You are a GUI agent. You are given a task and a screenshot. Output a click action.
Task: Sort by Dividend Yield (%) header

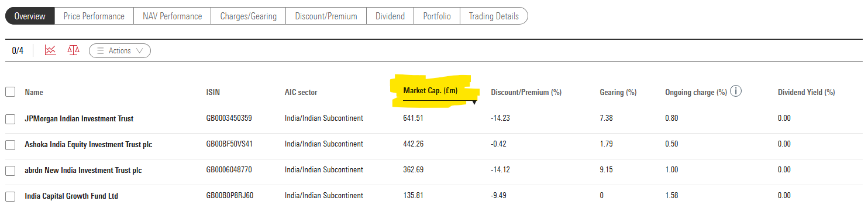(807, 93)
